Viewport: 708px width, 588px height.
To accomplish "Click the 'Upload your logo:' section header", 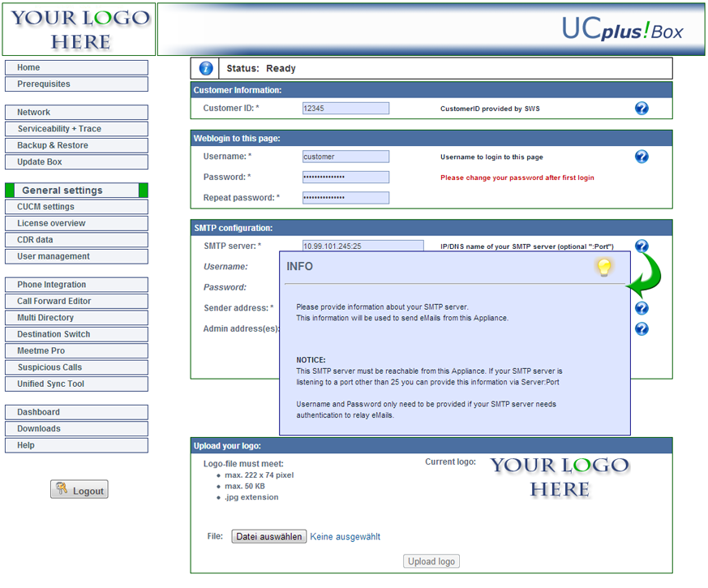I will (227, 446).
